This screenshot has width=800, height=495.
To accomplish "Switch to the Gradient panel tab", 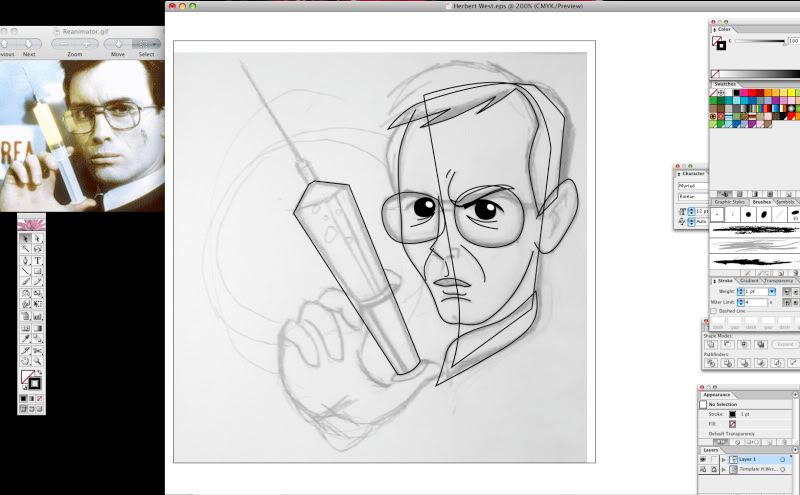I will tap(749, 281).
